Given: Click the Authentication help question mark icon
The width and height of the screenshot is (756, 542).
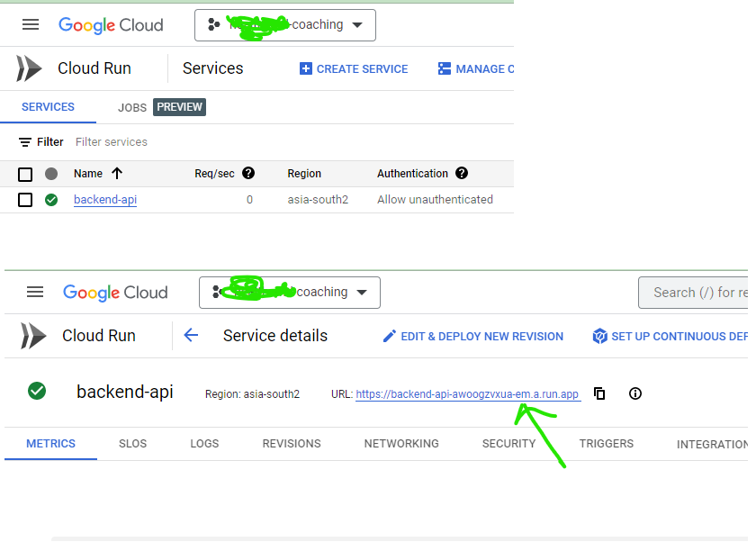Looking at the screenshot, I should pos(462,173).
